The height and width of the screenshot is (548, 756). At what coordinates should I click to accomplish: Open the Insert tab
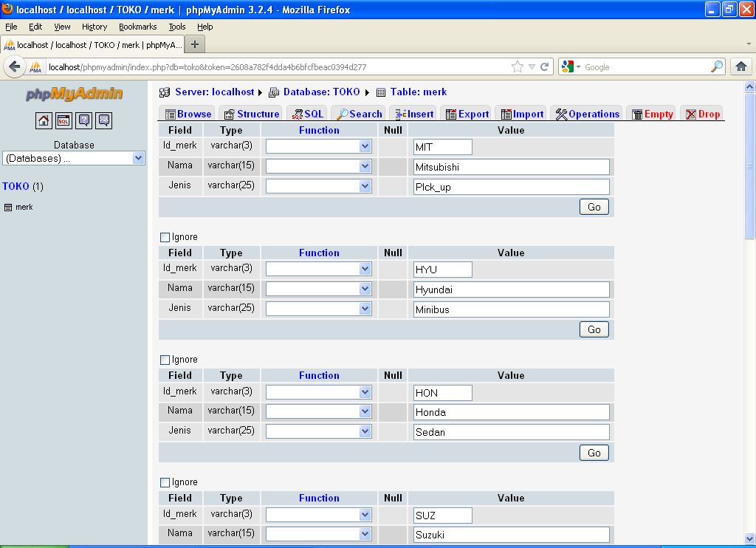tap(414, 114)
